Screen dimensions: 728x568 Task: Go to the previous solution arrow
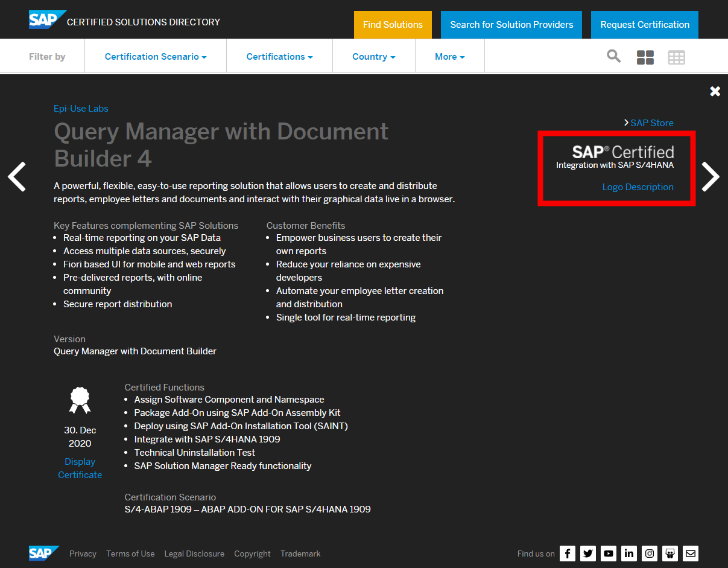17,177
